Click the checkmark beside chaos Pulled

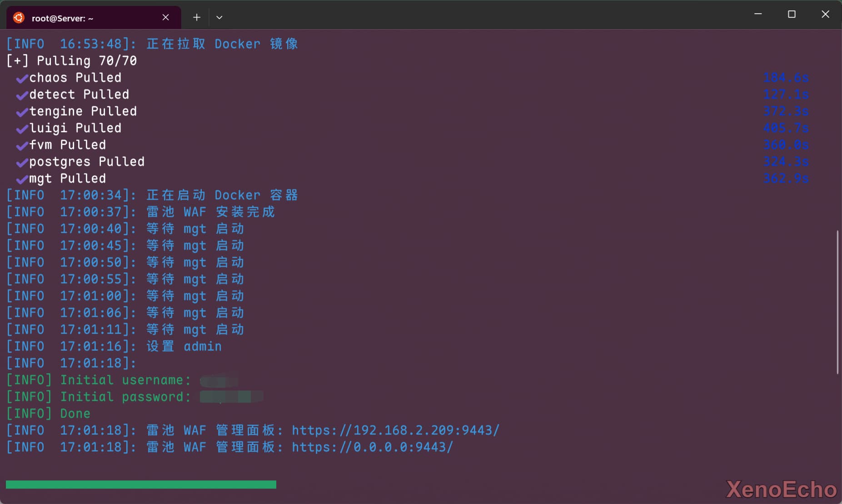pyautogui.click(x=22, y=79)
